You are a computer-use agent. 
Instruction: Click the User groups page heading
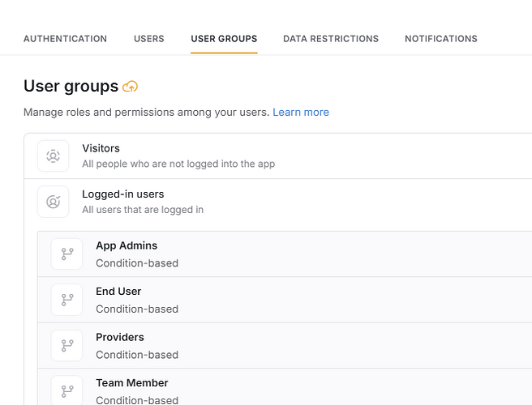(x=71, y=86)
